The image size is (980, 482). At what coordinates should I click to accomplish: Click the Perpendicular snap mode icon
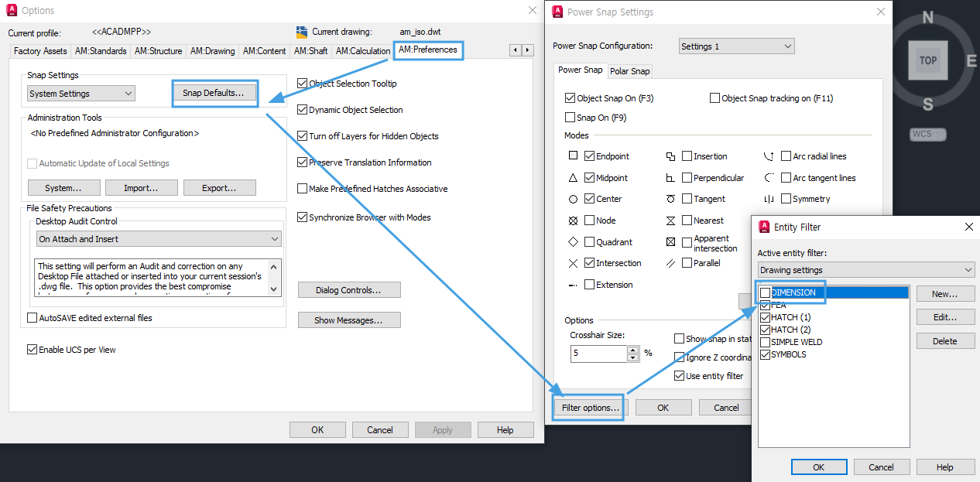point(670,178)
